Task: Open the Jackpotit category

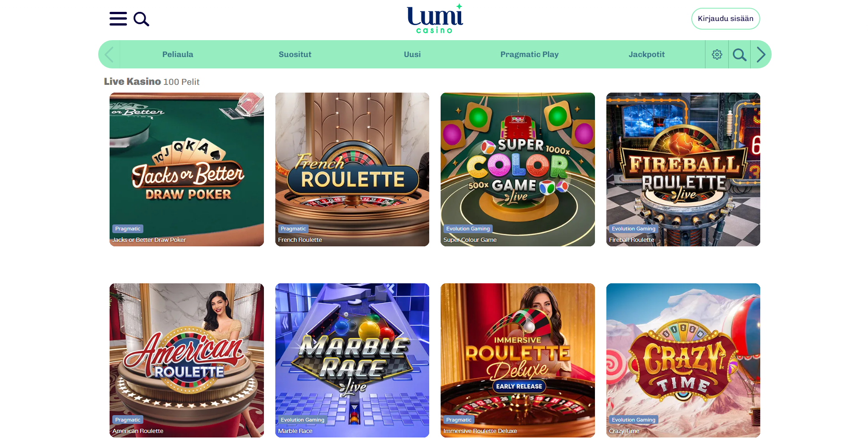Action: pyautogui.click(x=647, y=54)
